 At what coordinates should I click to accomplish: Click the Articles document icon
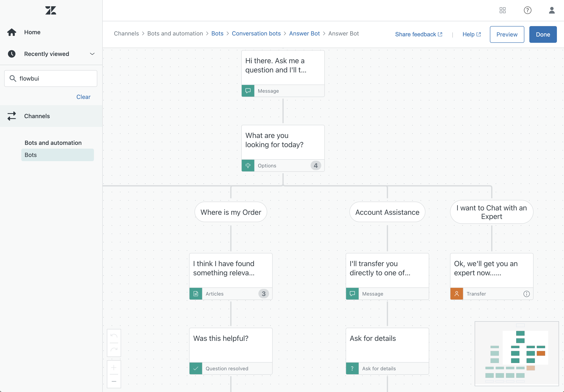click(x=196, y=294)
